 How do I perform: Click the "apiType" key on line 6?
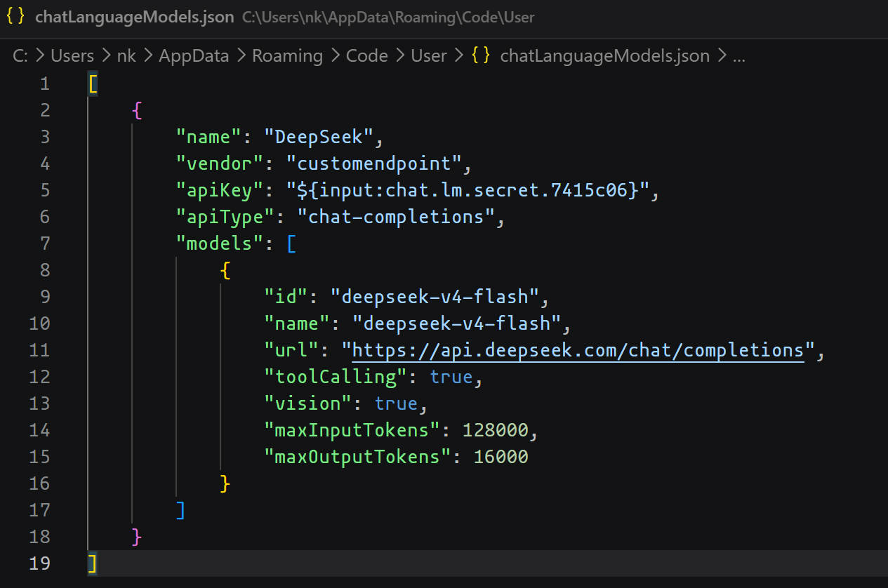(x=225, y=217)
